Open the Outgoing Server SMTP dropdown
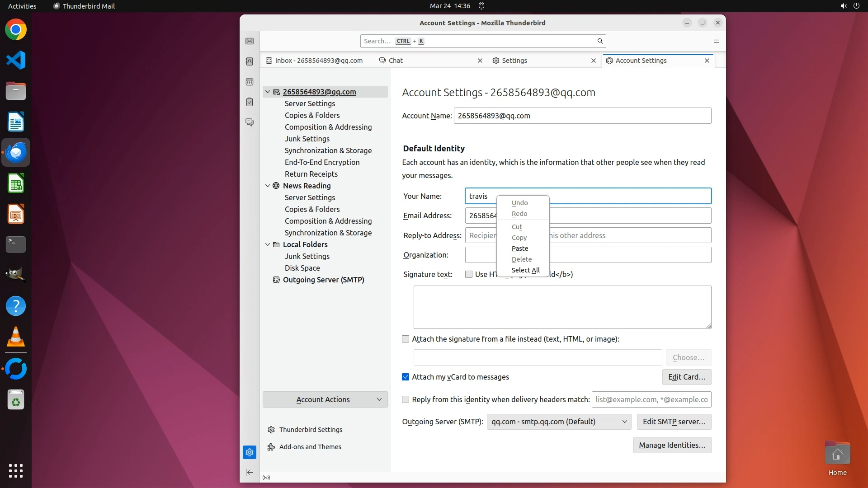 pyautogui.click(x=559, y=422)
